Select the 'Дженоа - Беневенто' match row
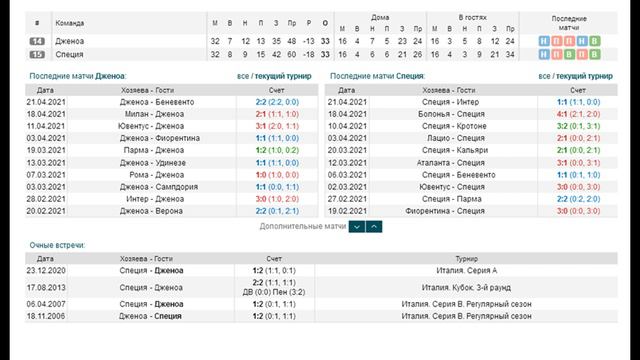The width and height of the screenshot is (640, 360). pyautogui.click(x=171, y=102)
